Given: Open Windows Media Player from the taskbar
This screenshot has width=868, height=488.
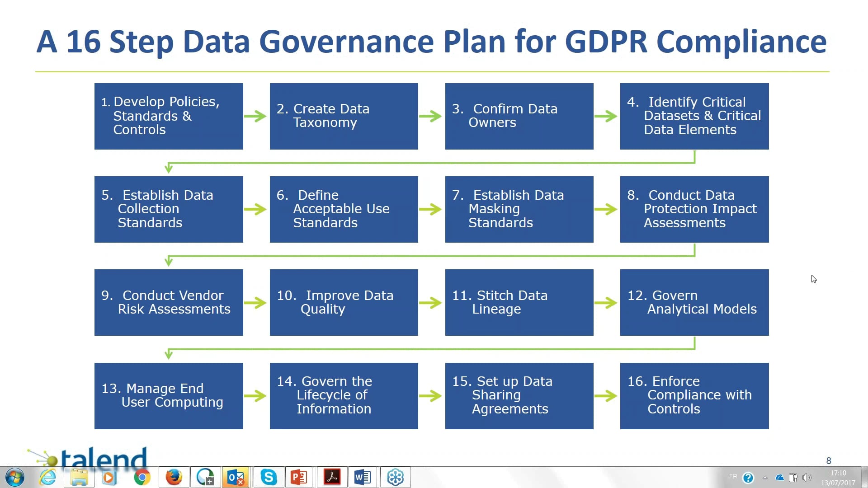Looking at the screenshot, I should [110, 477].
